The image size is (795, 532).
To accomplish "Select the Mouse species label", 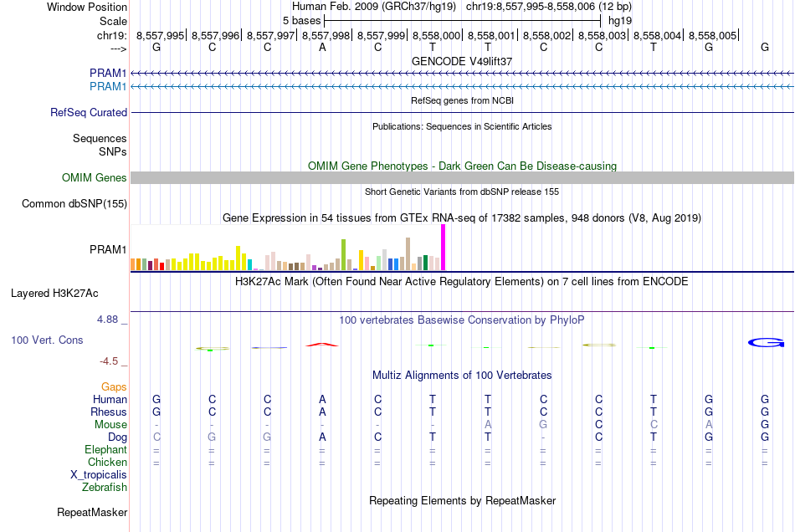I will (110, 425).
